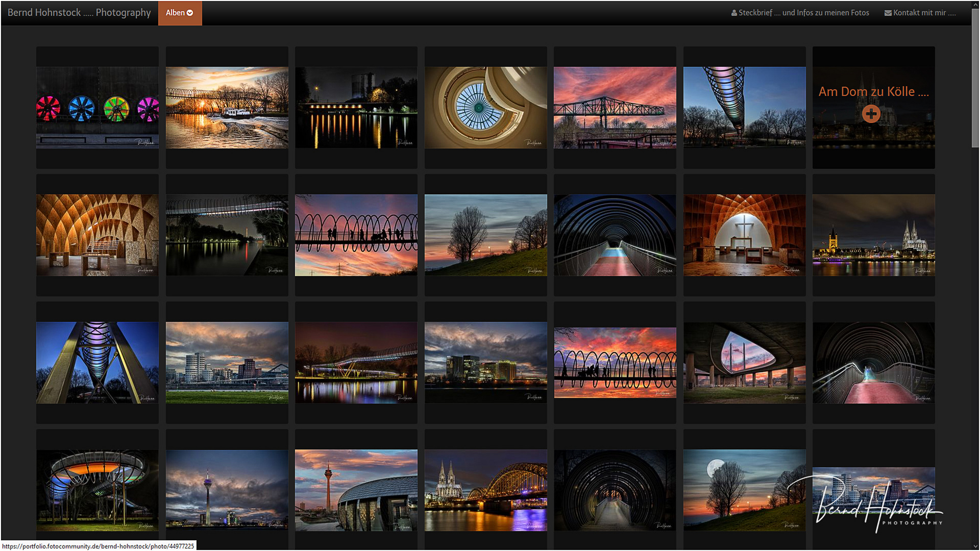Open the chapel with cross altar photo
The image size is (980, 551).
pos(745,235)
